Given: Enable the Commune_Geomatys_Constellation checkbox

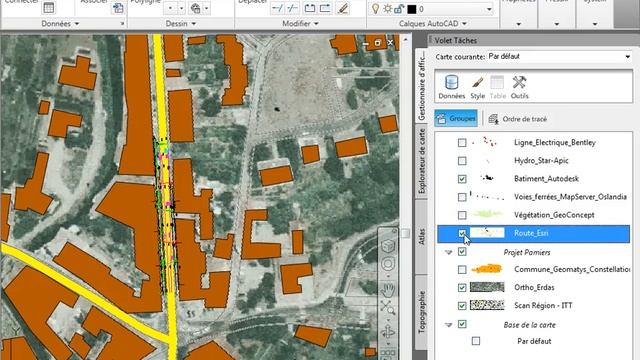Looking at the screenshot, I should coord(462,269).
